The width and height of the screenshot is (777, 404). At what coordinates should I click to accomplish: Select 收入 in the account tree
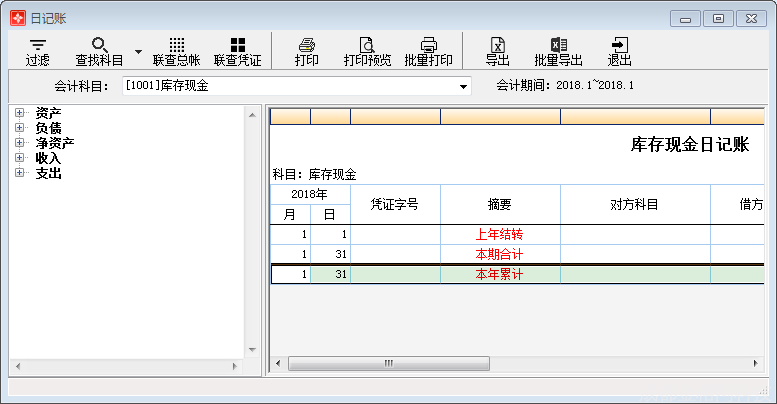(x=48, y=158)
